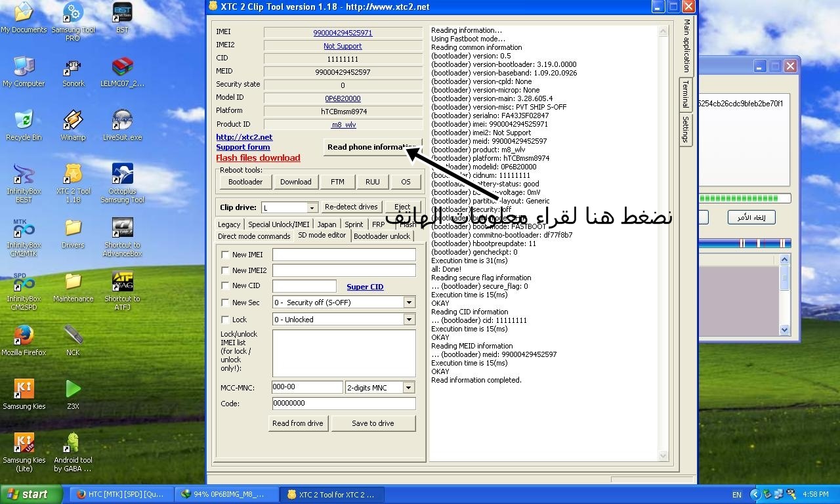840x504 pixels.
Task: Open the Super CID link
Action: 365,287
